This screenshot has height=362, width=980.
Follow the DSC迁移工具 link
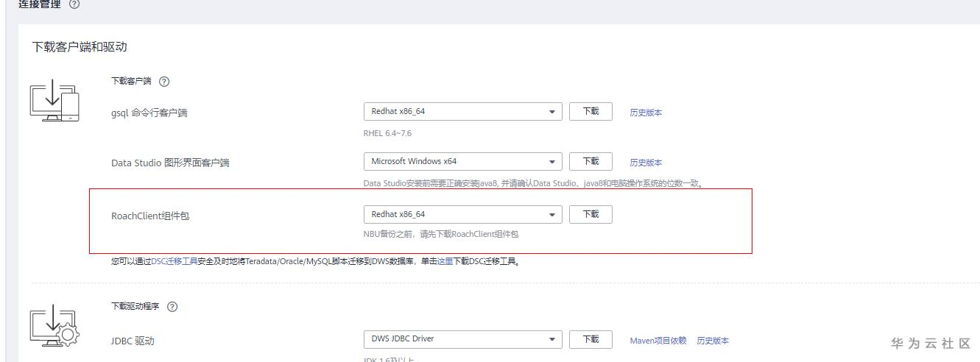pos(175,261)
